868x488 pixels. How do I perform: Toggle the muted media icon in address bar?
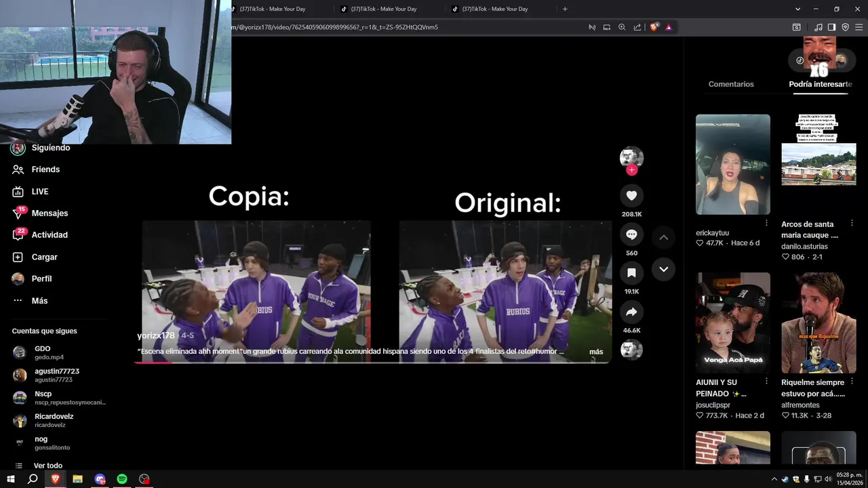point(592,27)
